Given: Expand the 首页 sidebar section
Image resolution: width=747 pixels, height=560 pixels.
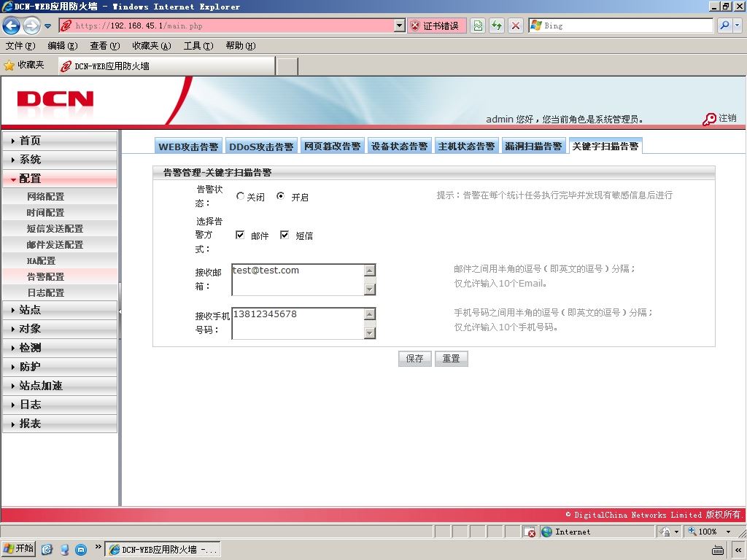Looking at the screenshot, I should (60, 141).
